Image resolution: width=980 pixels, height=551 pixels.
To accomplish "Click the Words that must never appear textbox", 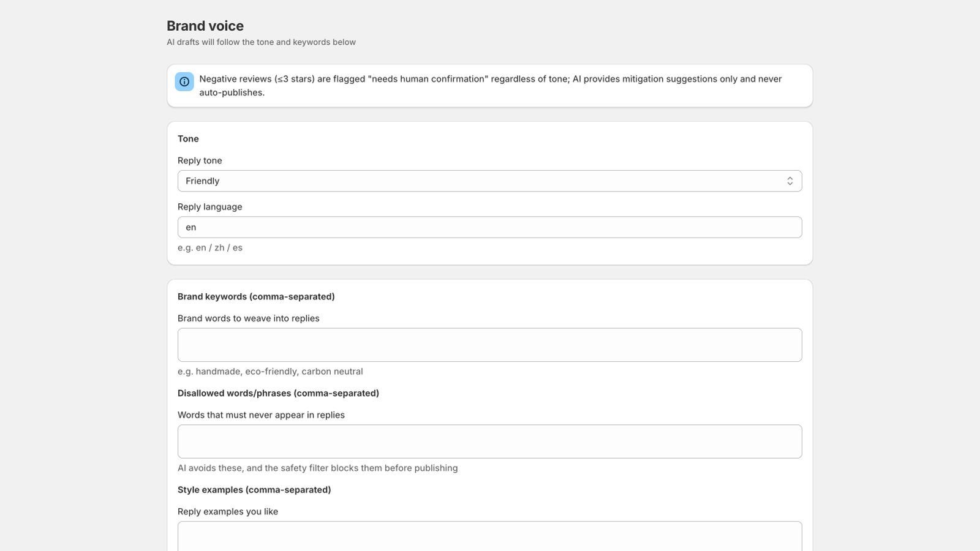I will click(x=489, y=441).
